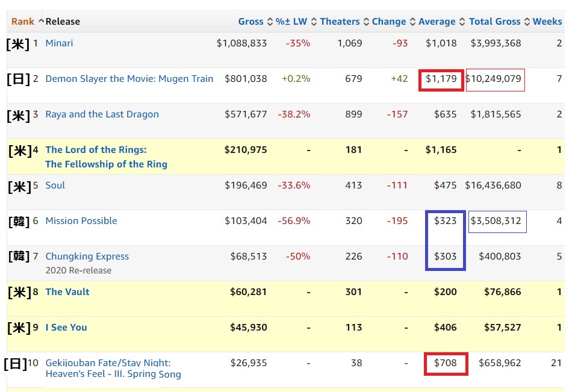The height and width of the screenshot is (392, 575).
Task: Open the Minari movie link
Action: pyautogui.click(x=59, y=43)
